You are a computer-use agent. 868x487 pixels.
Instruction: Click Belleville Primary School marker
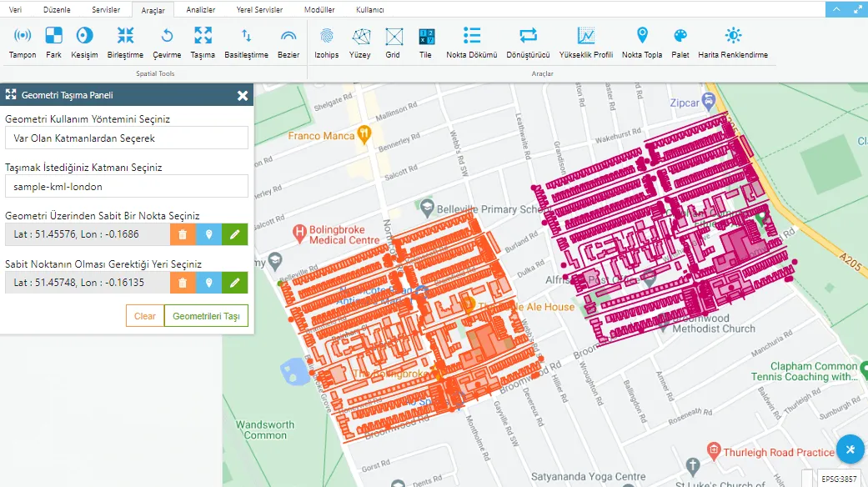point(426,208)
